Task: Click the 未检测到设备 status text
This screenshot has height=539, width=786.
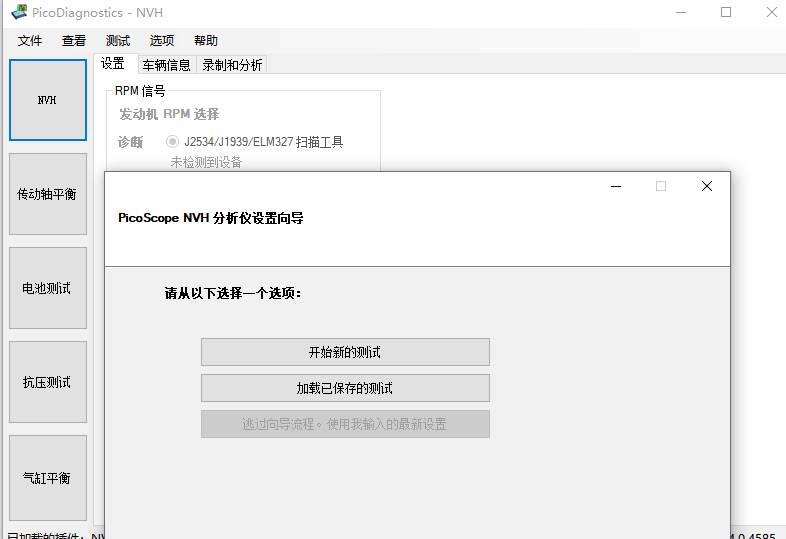Action: 207,162
